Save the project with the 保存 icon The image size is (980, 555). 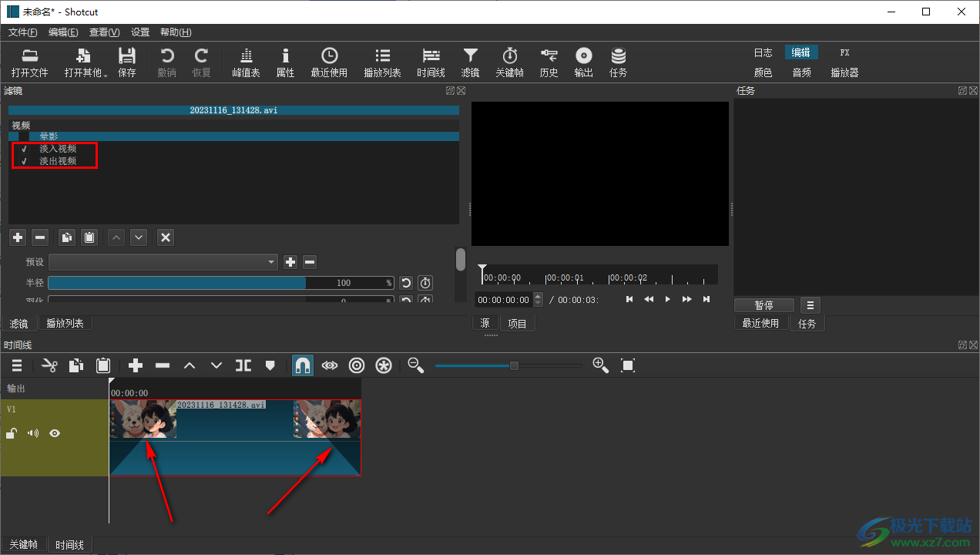click(127, 62)
